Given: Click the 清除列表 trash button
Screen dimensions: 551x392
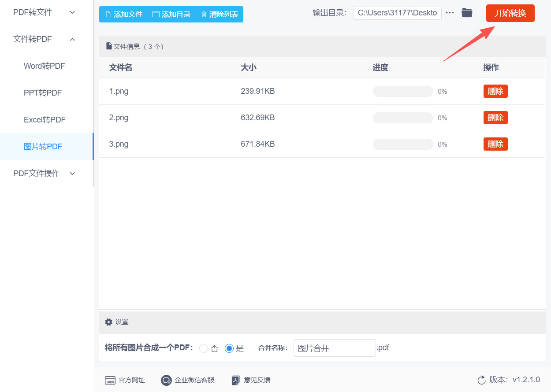Looking at the screenshot, I should click(x=220, y=14).
